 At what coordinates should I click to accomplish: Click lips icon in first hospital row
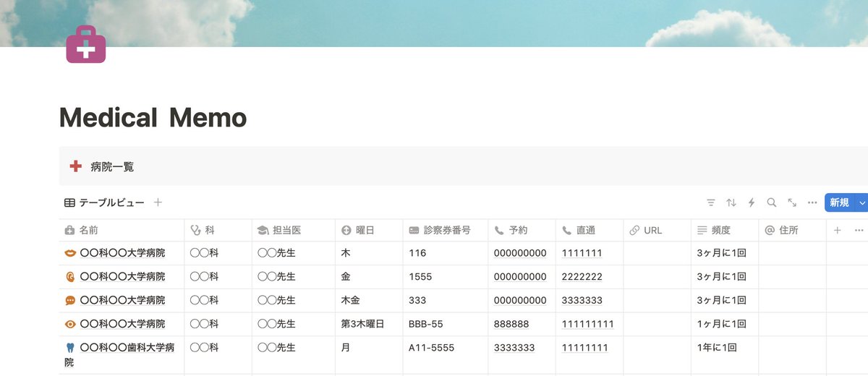tap(70, 253)
